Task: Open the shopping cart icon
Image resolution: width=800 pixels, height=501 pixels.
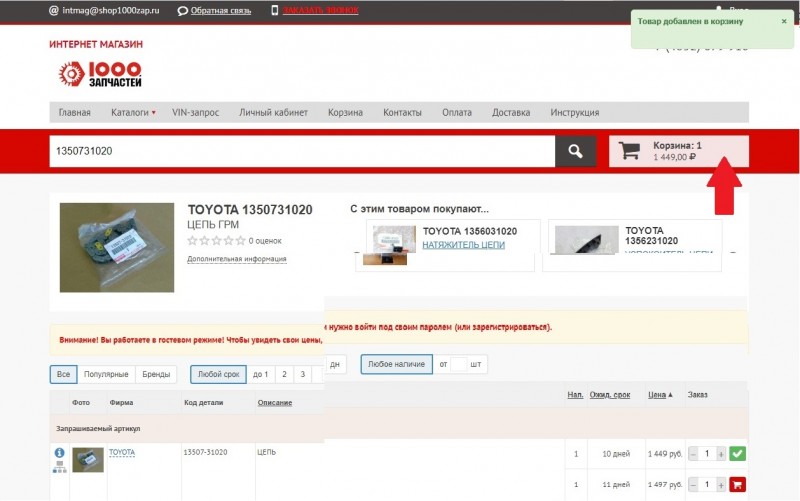Action: click(629, 151)
